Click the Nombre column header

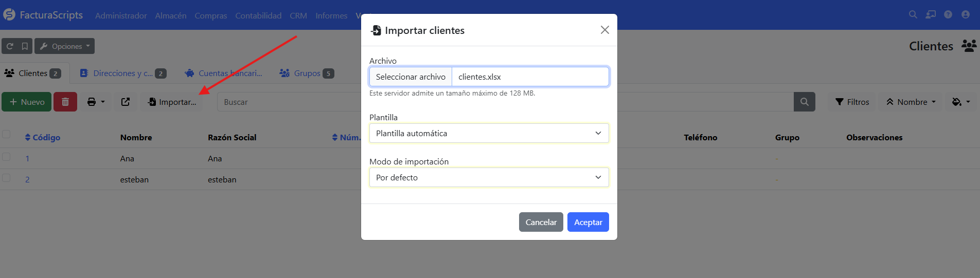pos(136,137)
